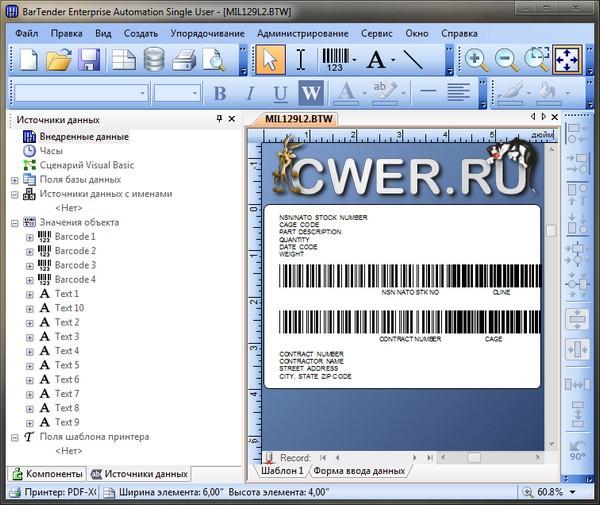Toggle bold formatting
This screenshot has width=600, height=505.
coord(220,93)
